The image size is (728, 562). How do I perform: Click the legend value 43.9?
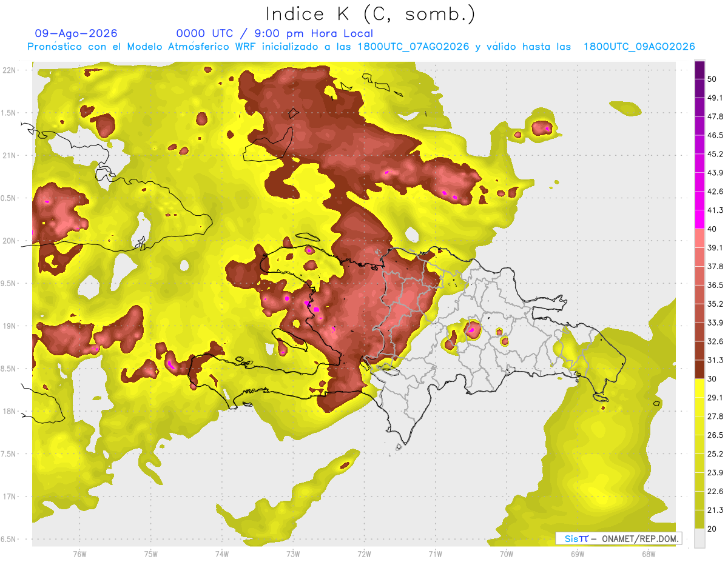pos(715,173)
